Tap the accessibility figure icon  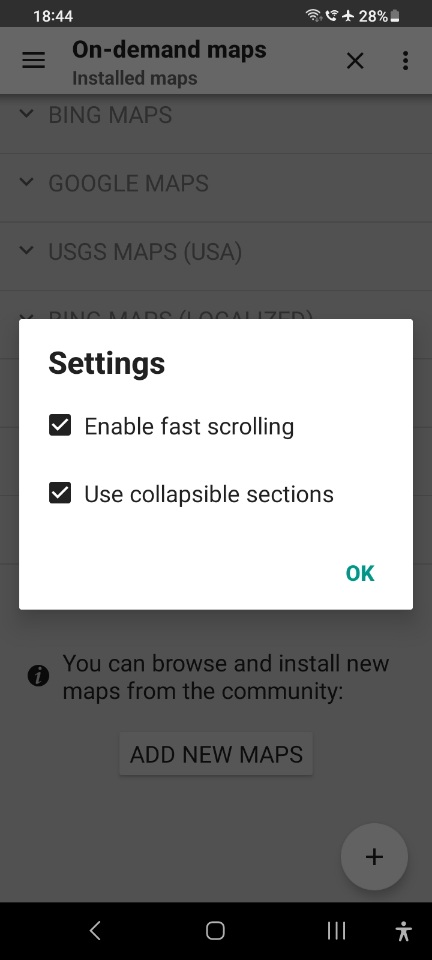point(403,931)
